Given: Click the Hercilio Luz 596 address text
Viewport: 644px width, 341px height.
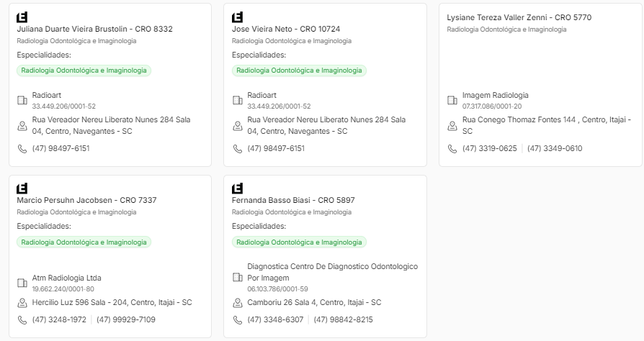Looking at the screenshot, I should point(112,303).
